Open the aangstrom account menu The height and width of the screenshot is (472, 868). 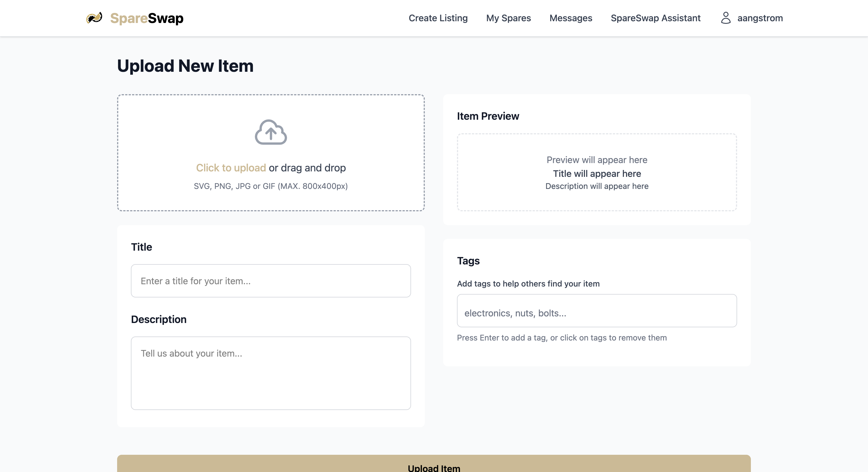click(x=759, y=18)
